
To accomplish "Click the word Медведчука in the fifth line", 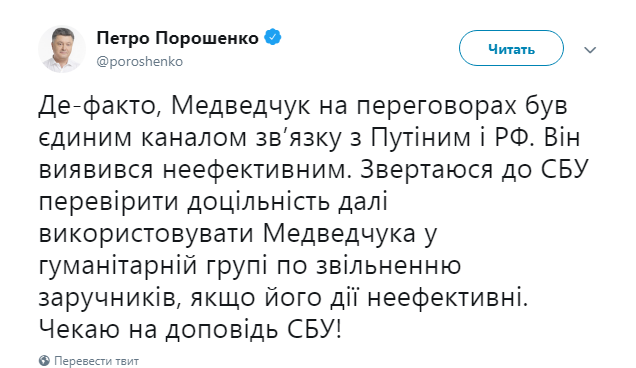I will [x=340, y=235].
